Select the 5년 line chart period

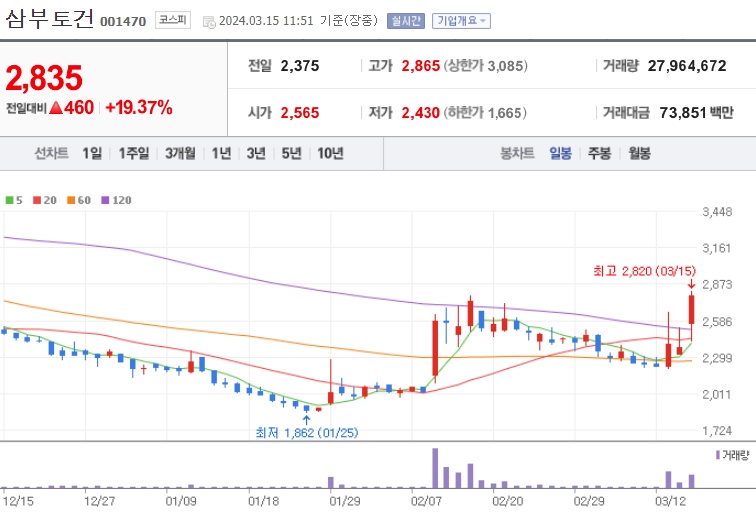tap(291, 153)
